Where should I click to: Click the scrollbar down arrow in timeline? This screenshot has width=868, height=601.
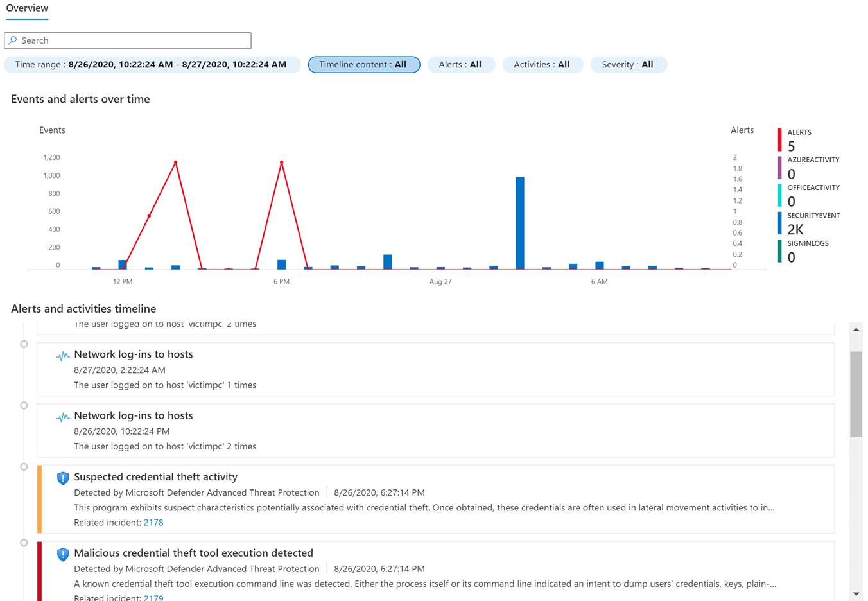tap(856, 594)
